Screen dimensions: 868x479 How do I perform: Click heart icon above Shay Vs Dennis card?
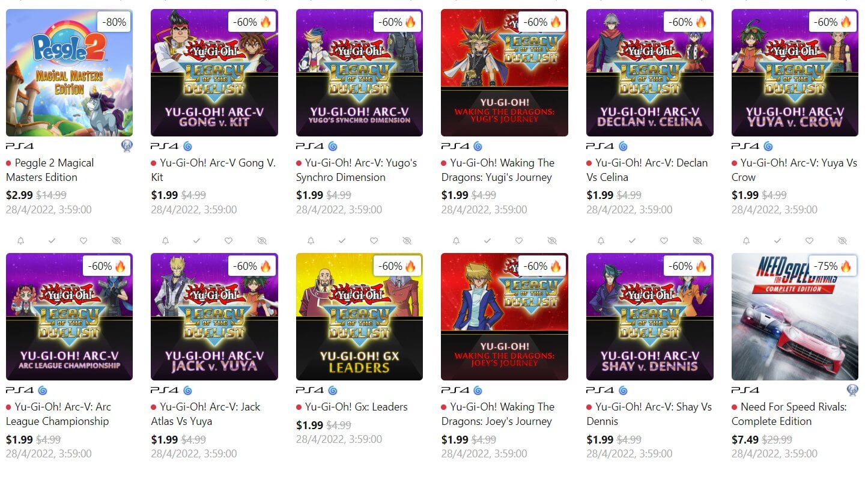click(664, 240)
